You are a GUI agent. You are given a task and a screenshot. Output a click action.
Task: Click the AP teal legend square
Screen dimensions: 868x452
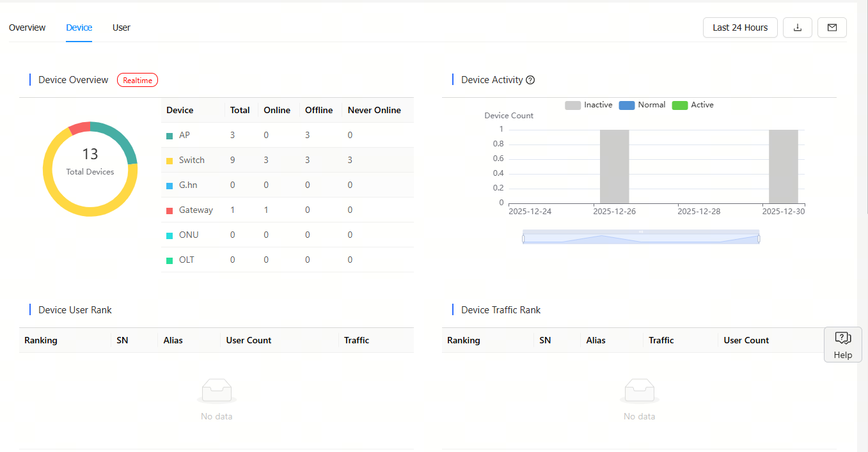(170, 136)
